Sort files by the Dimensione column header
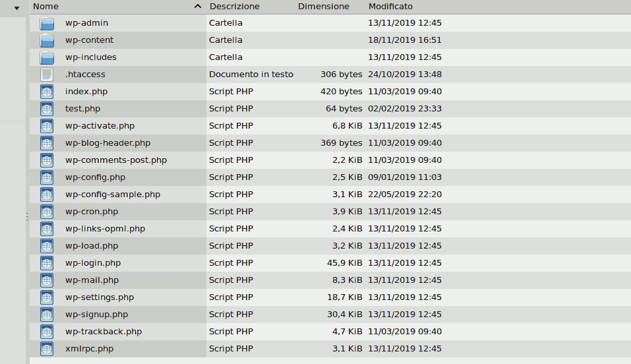The width and height of the screenshot is (631, 364). tap(324, 7)
